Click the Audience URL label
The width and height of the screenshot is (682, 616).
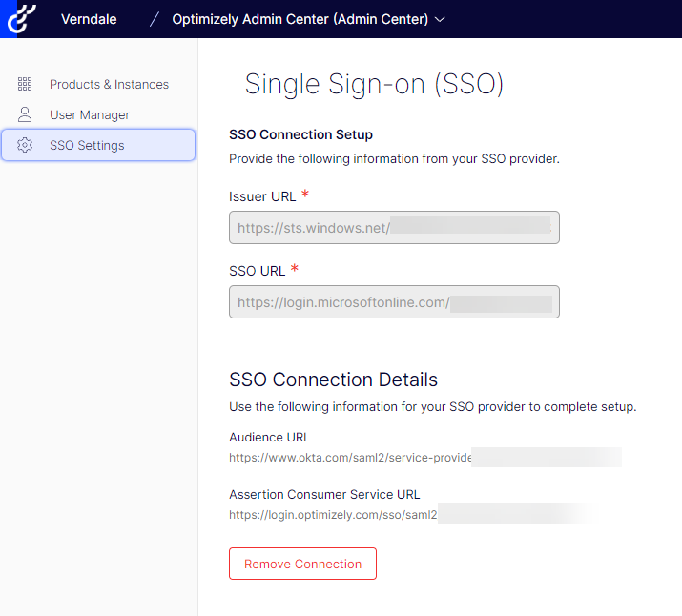pos(269,437)
